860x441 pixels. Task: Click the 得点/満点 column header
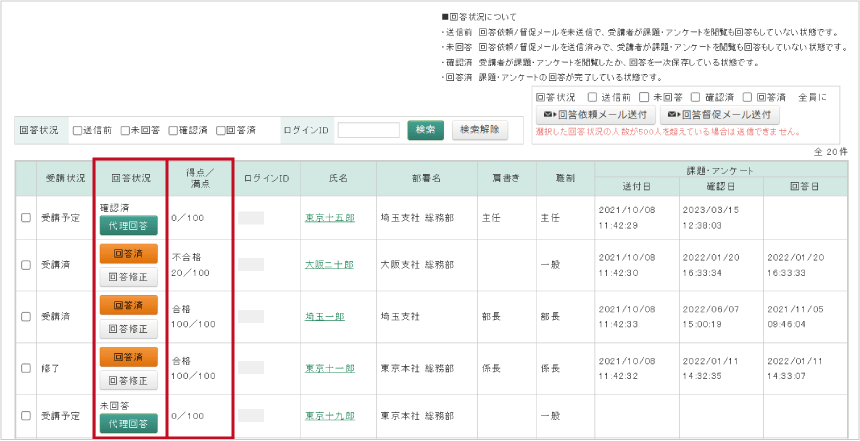201,178
